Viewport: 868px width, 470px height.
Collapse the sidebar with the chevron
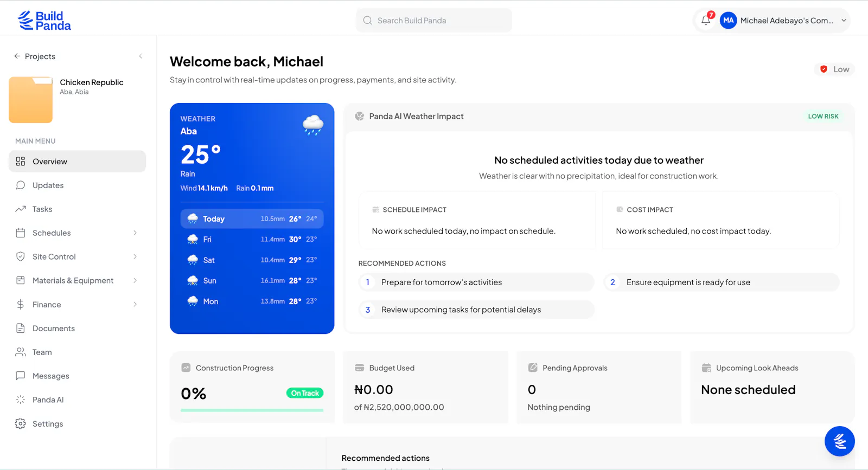[x=141, y=56]
